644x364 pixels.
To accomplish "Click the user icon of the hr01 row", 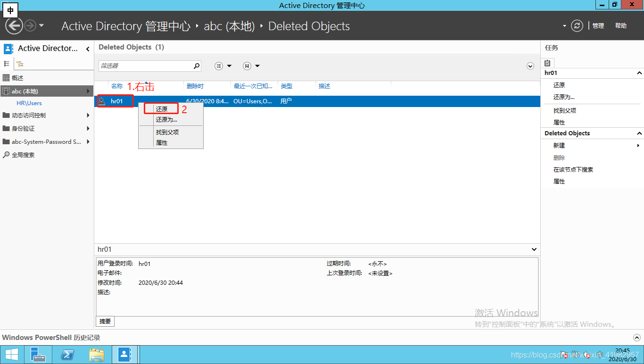I will pos(101,101).
